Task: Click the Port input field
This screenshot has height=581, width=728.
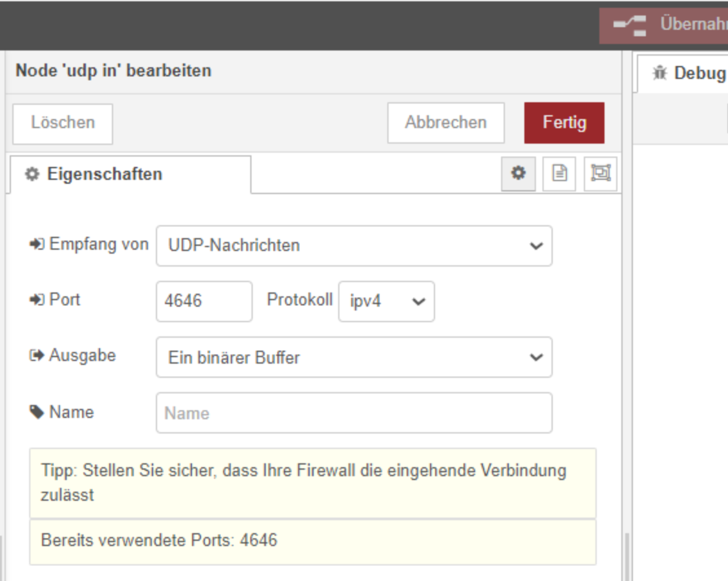Action: point(204,301)
